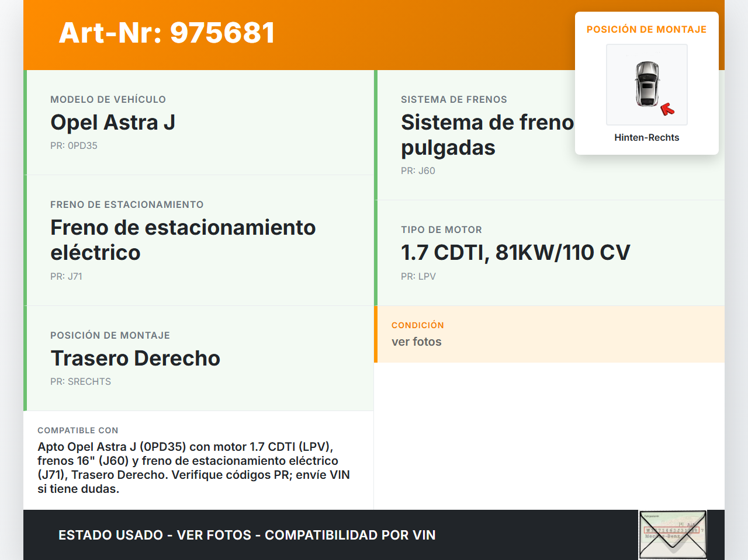Select the Freno de estacionamiento eléctrico value
Screen dimensions: 748x560
click(182, 239)
